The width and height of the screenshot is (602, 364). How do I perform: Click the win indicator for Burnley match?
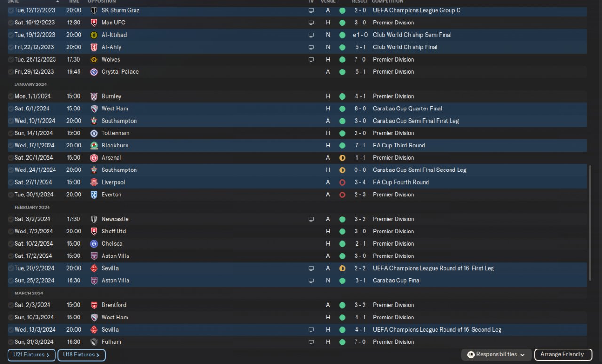click(x=342, y=96)
